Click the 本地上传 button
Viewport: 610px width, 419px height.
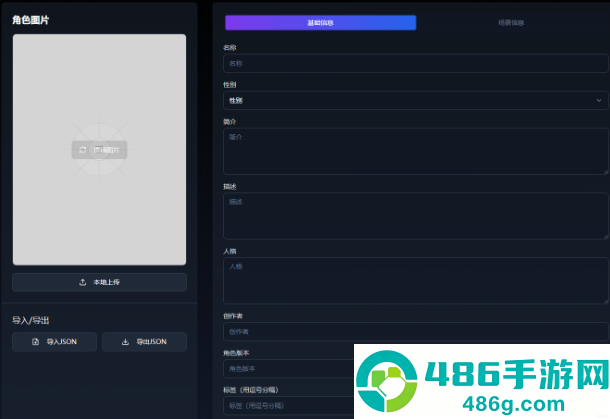[x=100, y=282]
